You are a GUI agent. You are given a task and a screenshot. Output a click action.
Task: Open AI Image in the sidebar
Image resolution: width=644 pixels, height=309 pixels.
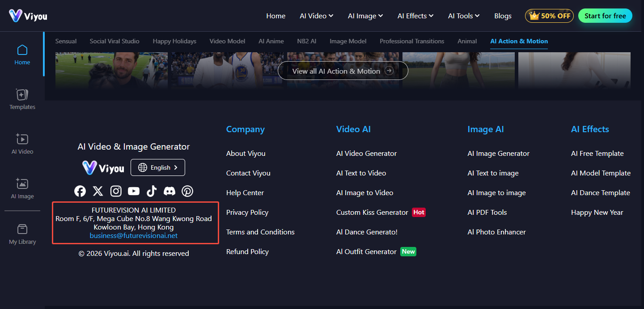(22, 188)
